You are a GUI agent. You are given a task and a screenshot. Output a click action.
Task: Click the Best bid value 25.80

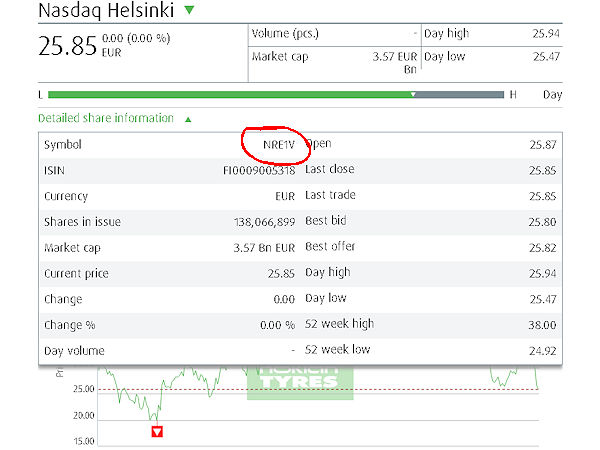click(x=542, y=222)
